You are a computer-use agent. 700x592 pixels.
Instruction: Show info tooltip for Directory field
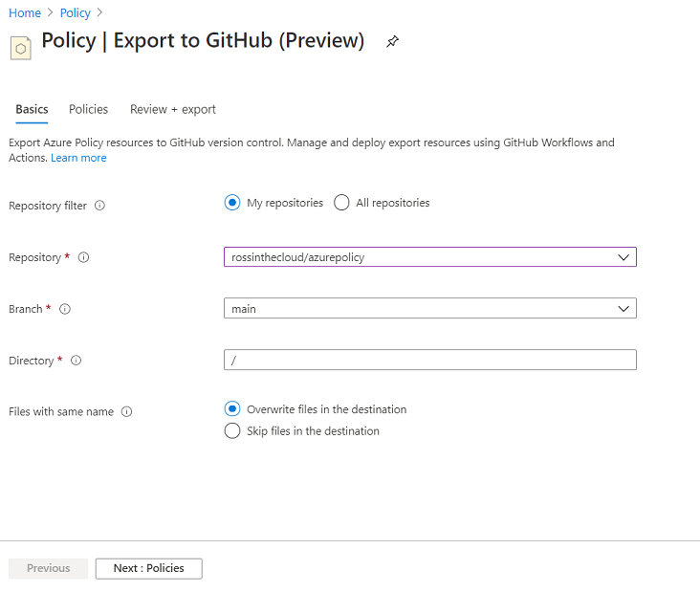(x=76, y=361)
